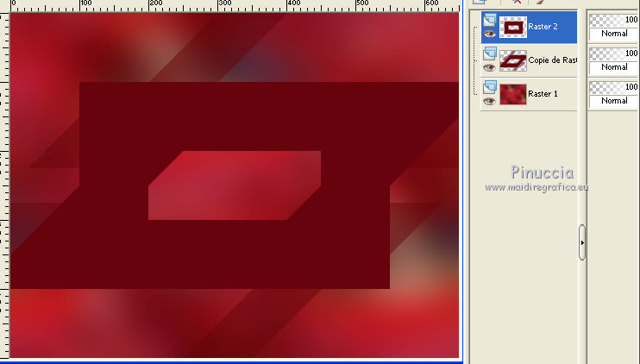The height and width of the screenshot is (364, 640).
Task: Adjust the opacity slider for Raster 2
Action: pos(613,20)
